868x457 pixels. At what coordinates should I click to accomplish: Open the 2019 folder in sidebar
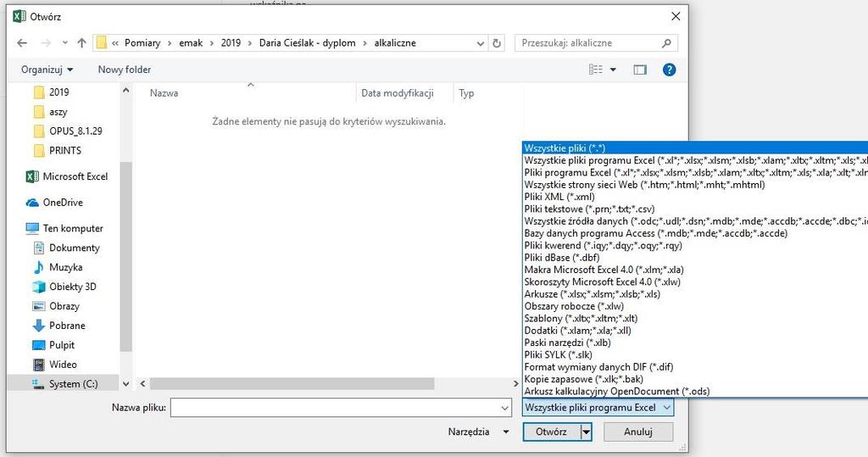[x=52, y=92]
